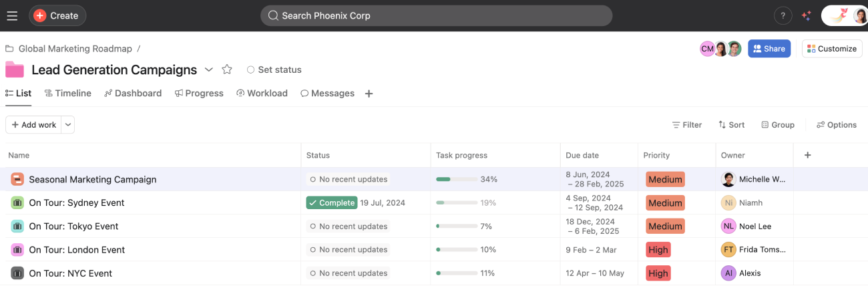This screenshot has width=868, height=292.
Task: Add a new column with plus icon
Action: point(807,155)
